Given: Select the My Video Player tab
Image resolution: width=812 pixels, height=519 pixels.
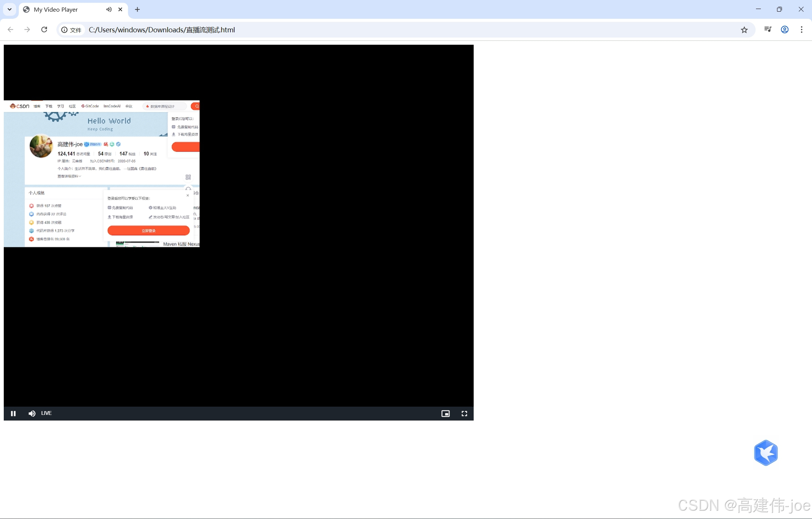Looking at the screenshot, I should [x=56, y=9].
